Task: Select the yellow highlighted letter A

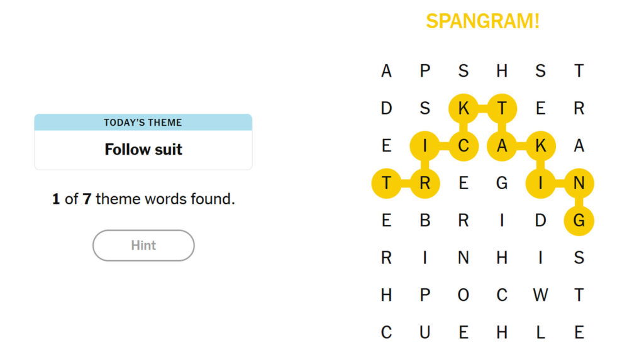Action: click(x=502, y=146)
